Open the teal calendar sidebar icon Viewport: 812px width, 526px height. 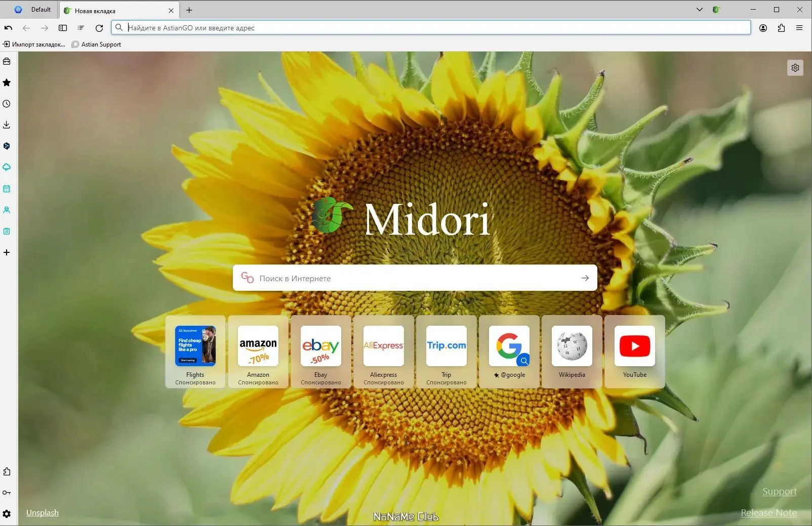click(x=7, y=189)
